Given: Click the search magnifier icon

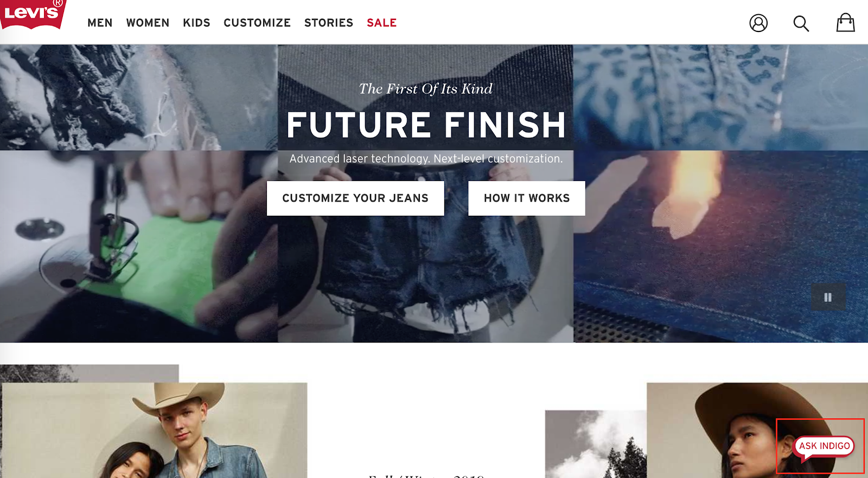Looking at the screenshot, I should 801,23.
